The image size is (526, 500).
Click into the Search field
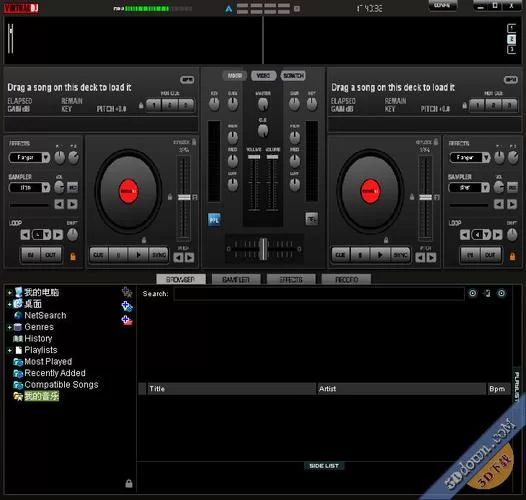coord(319,294)
